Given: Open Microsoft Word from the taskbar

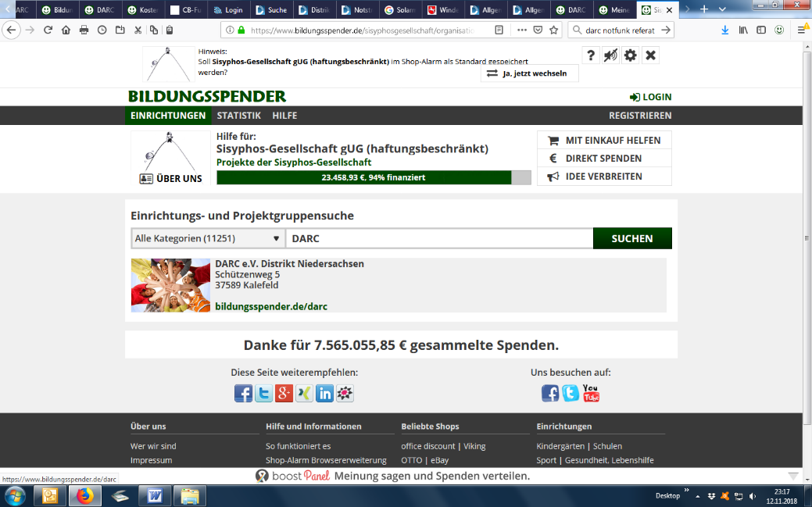Looking at the screenshot, I should pyautogui.click(x=154, y=496).
